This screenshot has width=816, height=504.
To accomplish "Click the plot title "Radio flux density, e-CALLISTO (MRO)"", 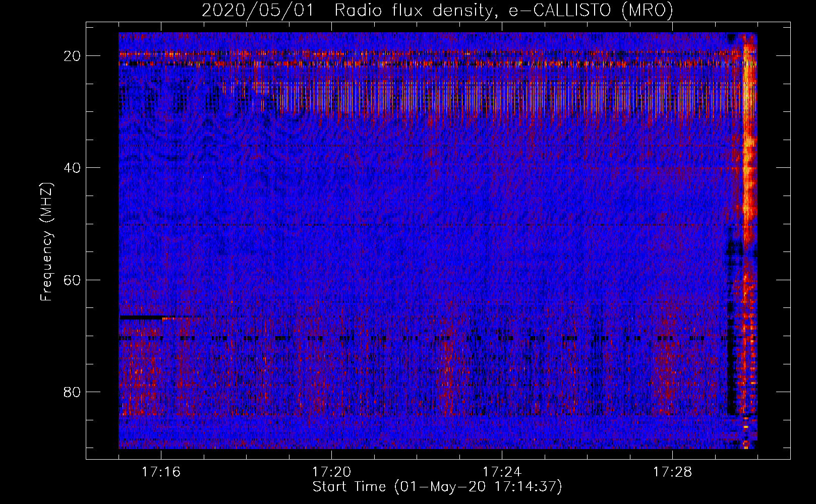I will coord(503,11).
